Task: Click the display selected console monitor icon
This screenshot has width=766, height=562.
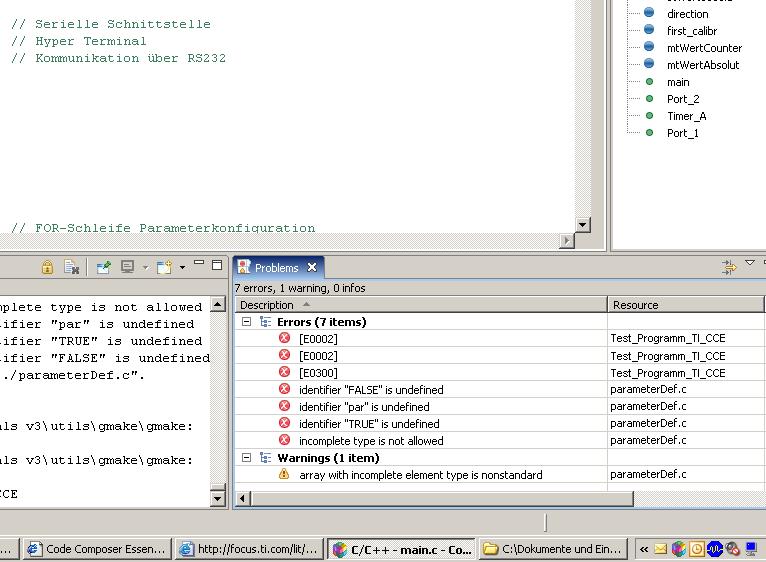Action: (128, 267)
